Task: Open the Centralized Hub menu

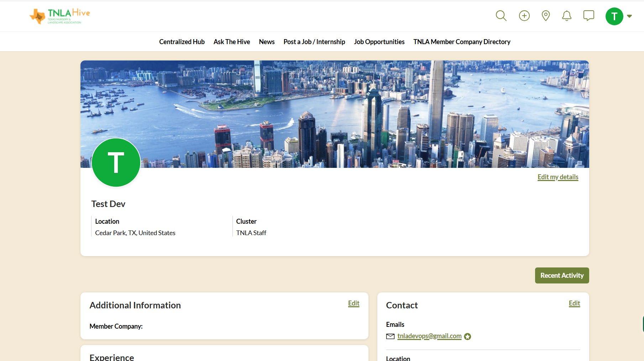Action: click(x=182, y=42)
